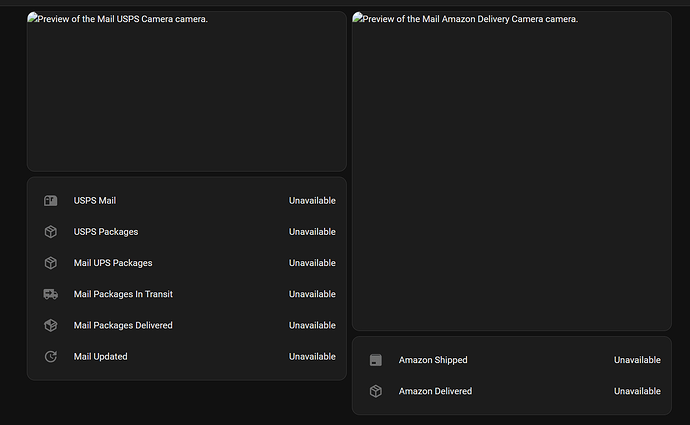Click the USPS Packages box icon

click(x=51, y=232)
